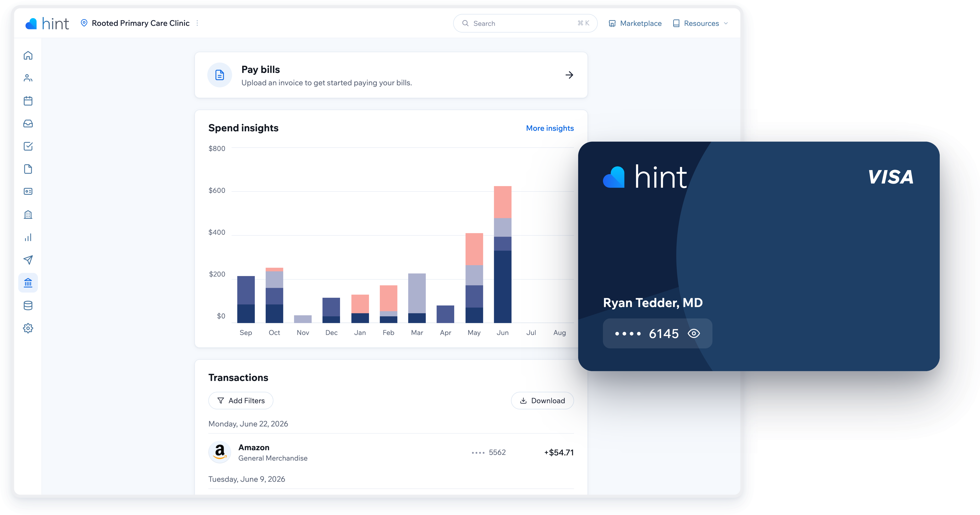980x515 pixels.
Task: Click the Transactions heading
Action: pos(238,378)
